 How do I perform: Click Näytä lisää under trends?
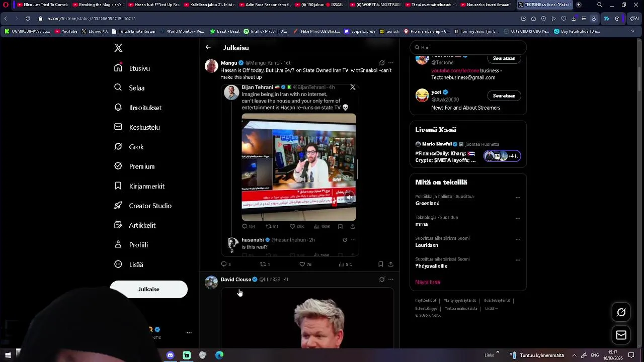(428, 282)
